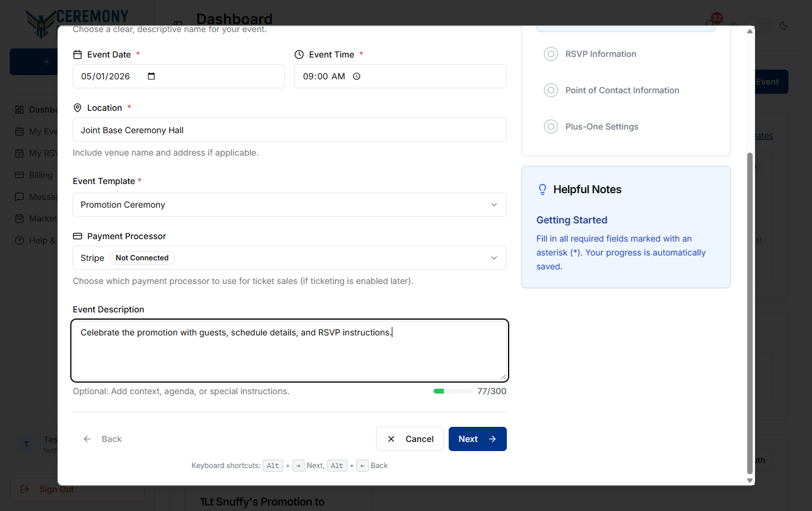Click the Dashboard grid icon in sidebar

[x=19, y=110]
